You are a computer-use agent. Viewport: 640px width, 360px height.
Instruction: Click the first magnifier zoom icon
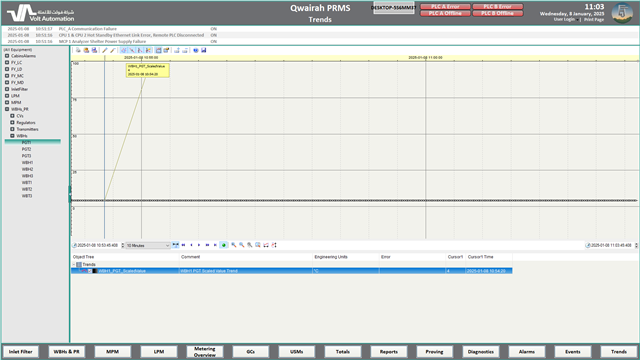[233, 245]
